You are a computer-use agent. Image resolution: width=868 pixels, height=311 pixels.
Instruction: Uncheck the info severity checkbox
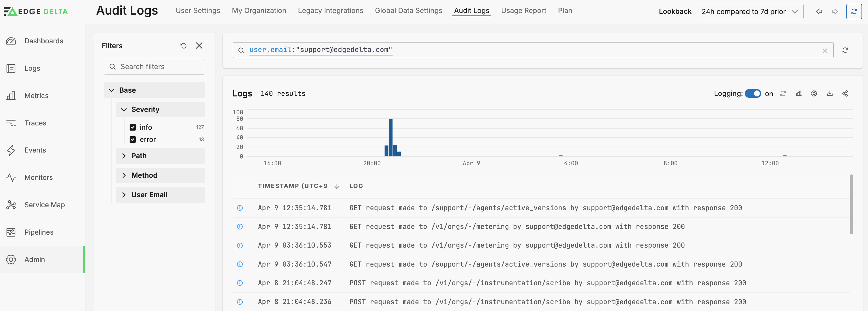[133, 127]
